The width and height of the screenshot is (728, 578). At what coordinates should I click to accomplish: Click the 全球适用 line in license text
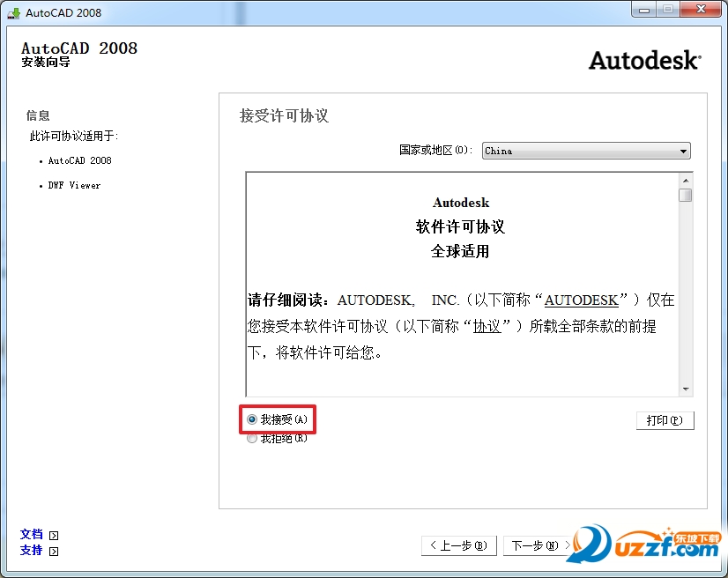(x=460, y=252)
